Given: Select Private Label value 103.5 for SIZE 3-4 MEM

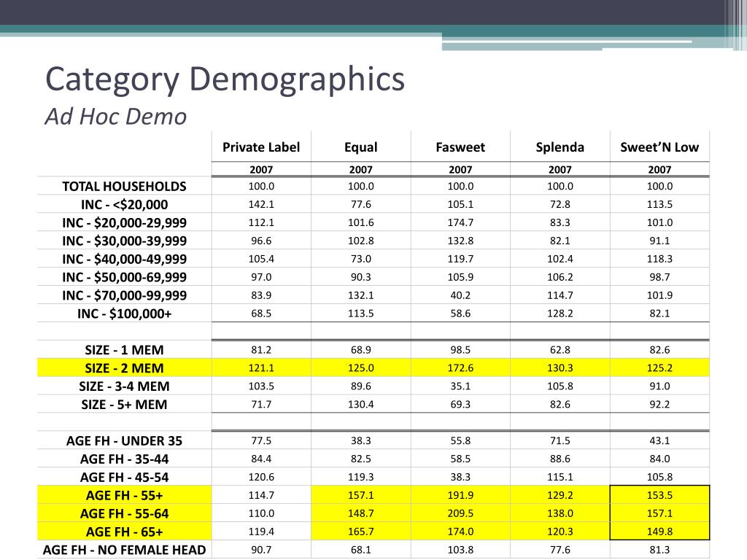Looking at the screenshot, I should point(261,386).
